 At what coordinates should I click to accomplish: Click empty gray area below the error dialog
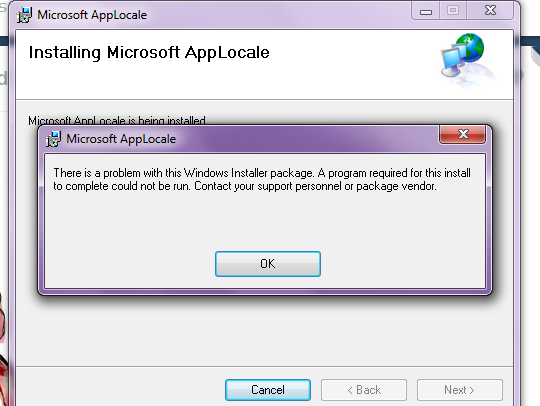[264, 331]
